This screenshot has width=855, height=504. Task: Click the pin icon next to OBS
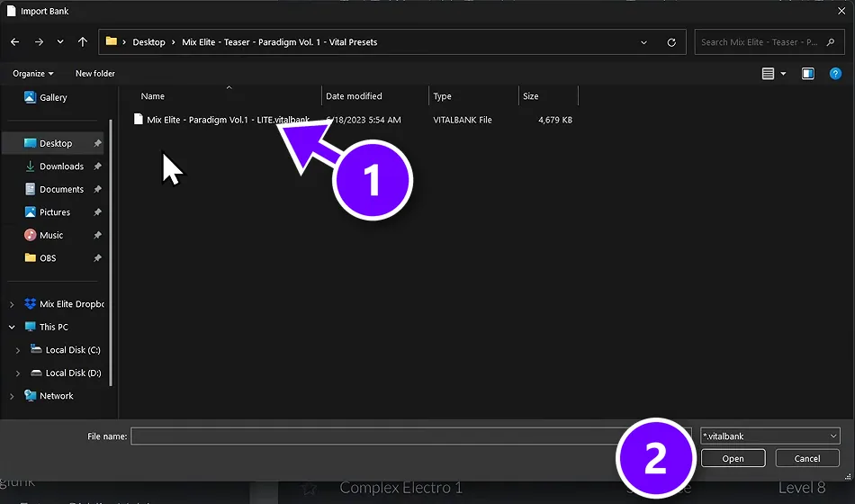pos(97,257)
